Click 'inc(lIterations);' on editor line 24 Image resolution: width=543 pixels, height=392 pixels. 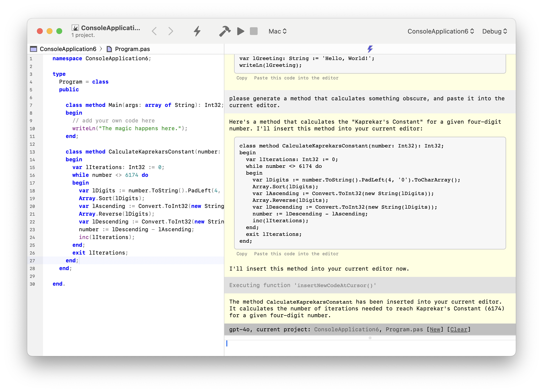pyautogui.click(x=107, y=237)
